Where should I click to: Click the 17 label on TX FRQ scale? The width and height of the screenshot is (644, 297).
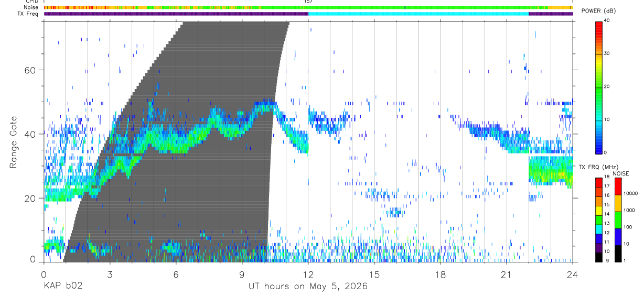click(x=606, y=186)
